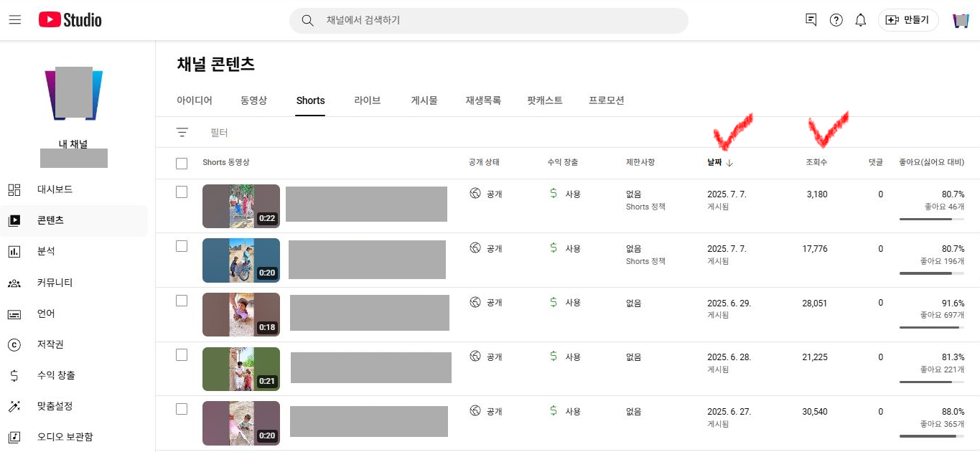Switch to the 팟캐스트 tab
980x452 pixels.
click(x=545, y=100)
